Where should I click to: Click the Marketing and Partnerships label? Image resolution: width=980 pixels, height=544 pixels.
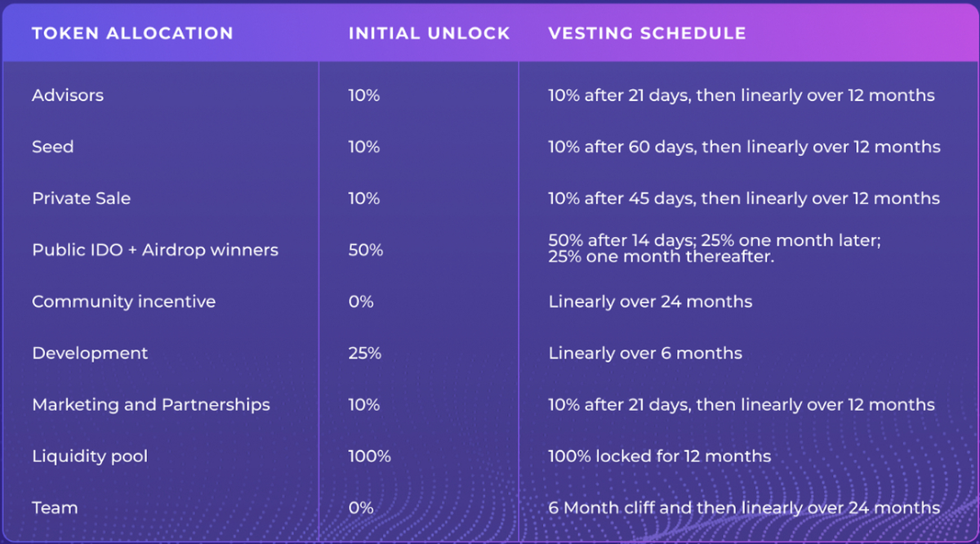[x=151, y=404]
